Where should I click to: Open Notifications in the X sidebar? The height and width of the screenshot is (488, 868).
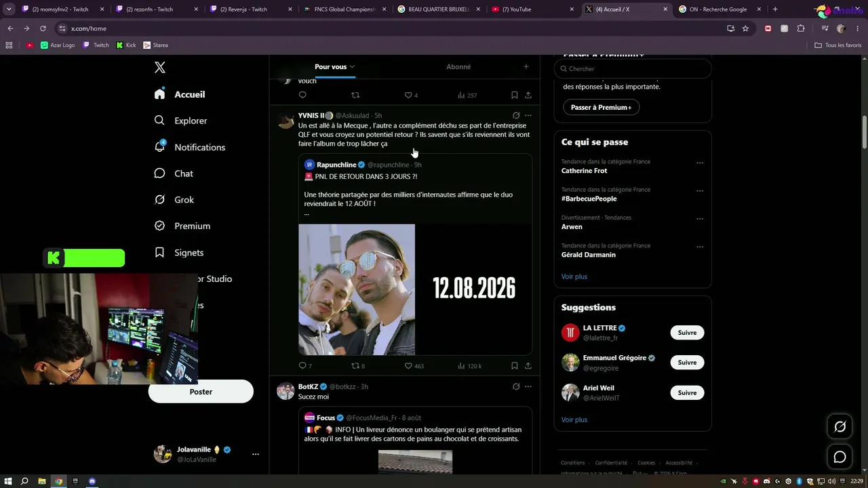(190, 147)
